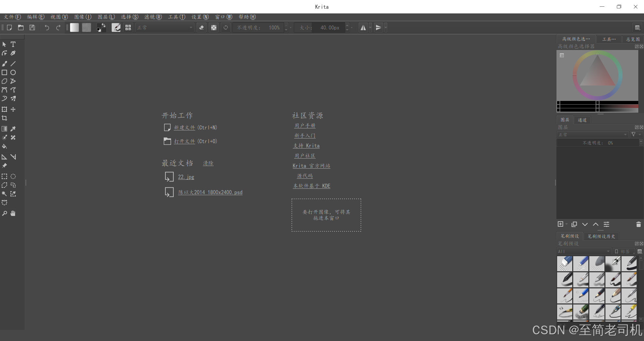The height and width of the screenshot is (341, 644).
Task: Open the layer blending mode combo box
Action: 592,134
